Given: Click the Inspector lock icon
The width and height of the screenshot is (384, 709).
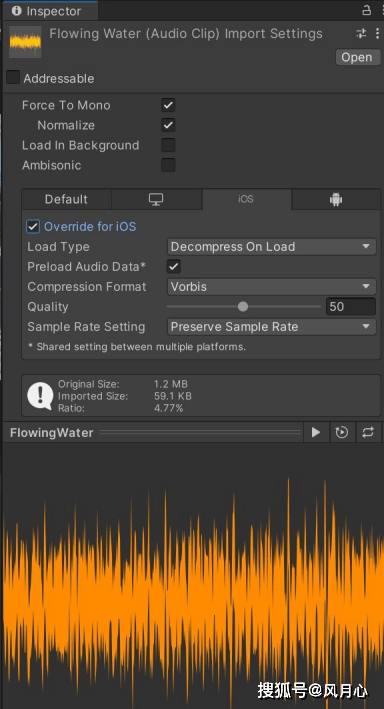Looking at the screenshot, I should [367, 10].
